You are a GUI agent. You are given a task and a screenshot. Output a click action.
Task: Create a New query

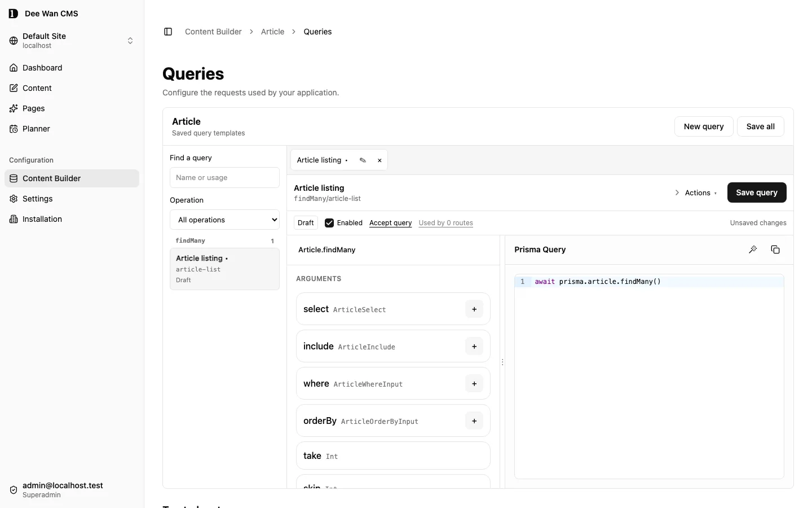point(704,126)
